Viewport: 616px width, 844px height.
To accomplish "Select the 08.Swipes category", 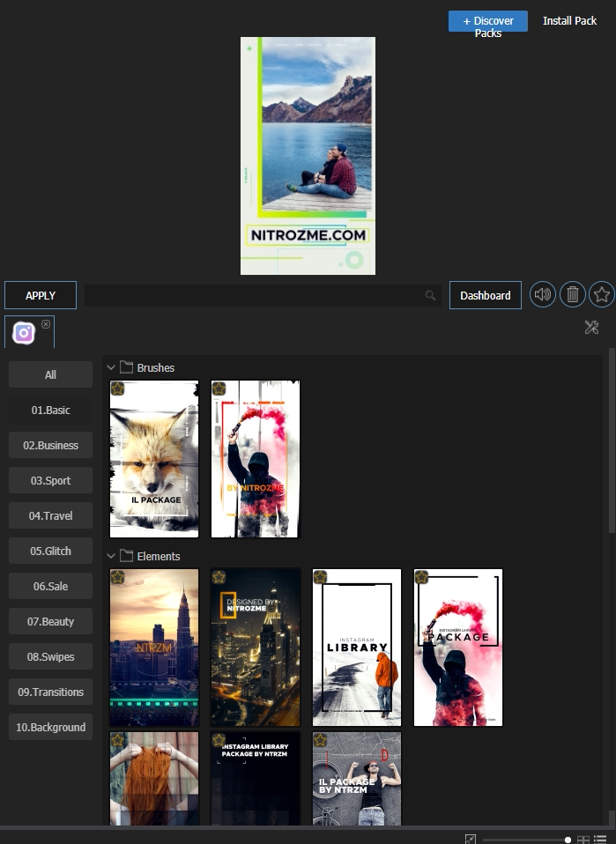I will pos(50,656).
